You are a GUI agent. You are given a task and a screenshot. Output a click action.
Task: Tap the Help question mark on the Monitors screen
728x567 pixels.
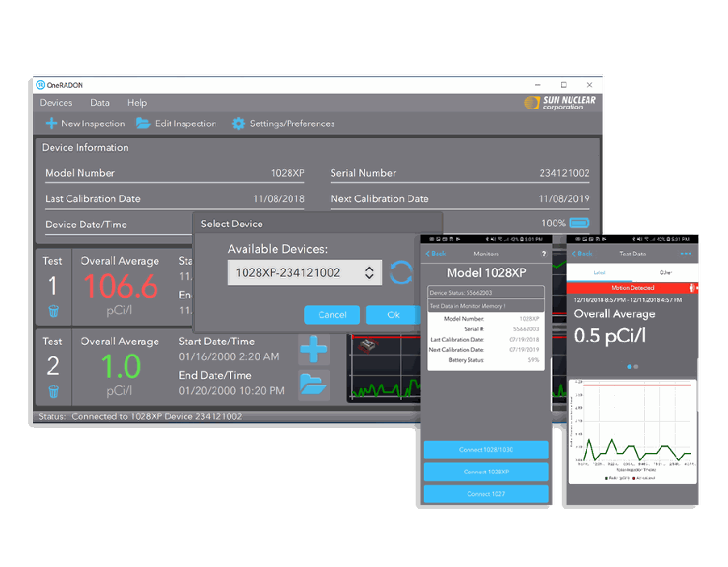544,254
